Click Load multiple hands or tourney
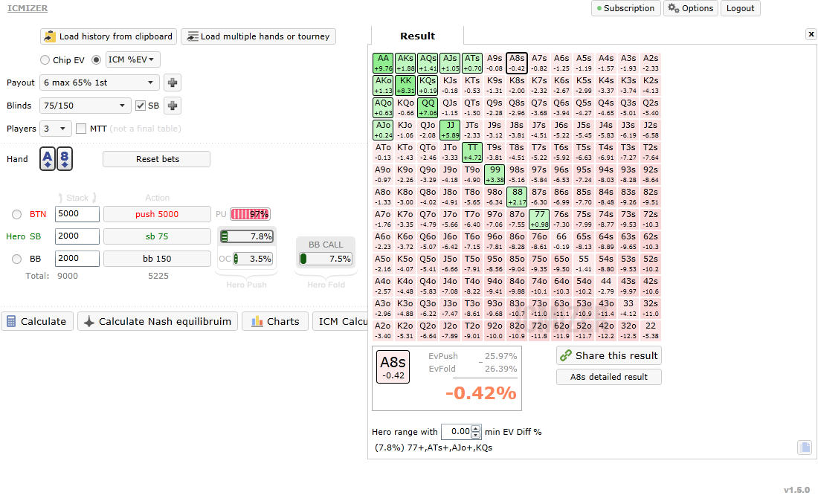 click(258, 36)
